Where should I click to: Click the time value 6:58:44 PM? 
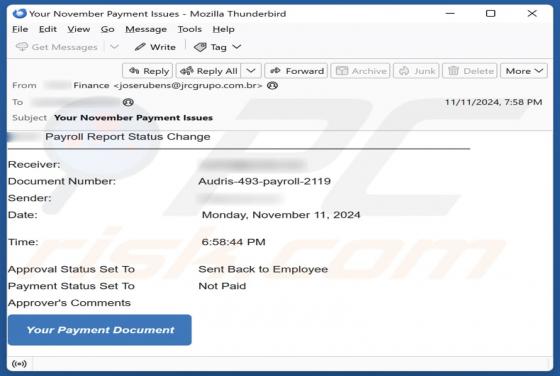click(x=234, y=242)
